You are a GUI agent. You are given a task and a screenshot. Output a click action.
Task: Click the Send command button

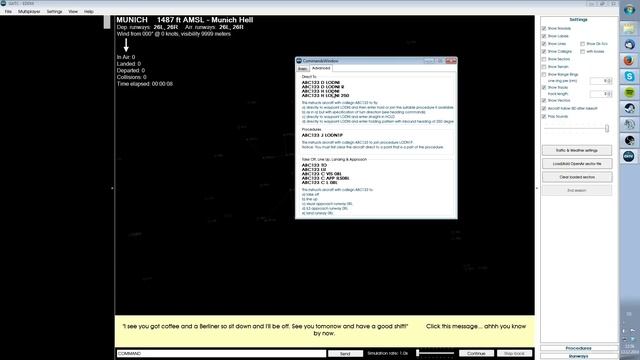tap(345, 353)
